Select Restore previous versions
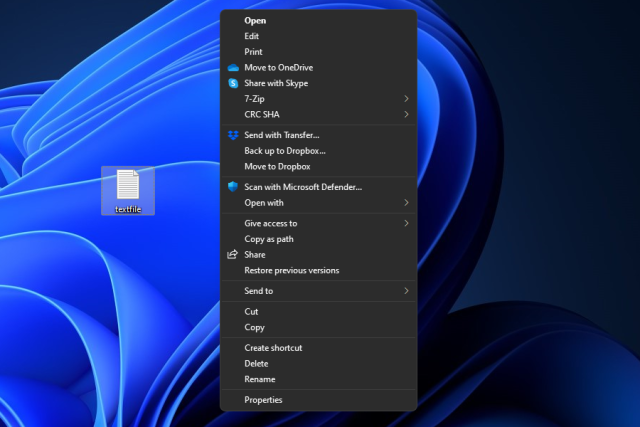The width and height of the screenshot is (640, 427). coord(318,270)
